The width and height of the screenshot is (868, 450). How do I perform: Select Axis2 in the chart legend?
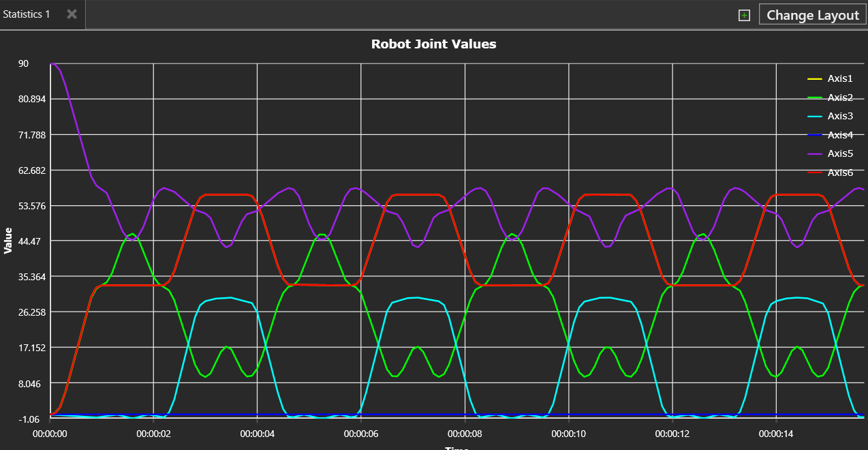point(840,97)
